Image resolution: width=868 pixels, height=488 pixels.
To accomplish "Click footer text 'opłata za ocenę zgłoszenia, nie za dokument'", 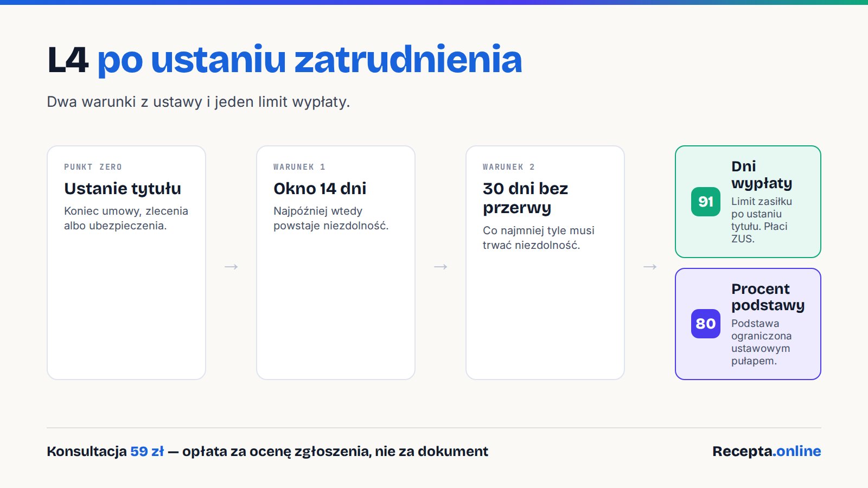I will tap(335, 451).
